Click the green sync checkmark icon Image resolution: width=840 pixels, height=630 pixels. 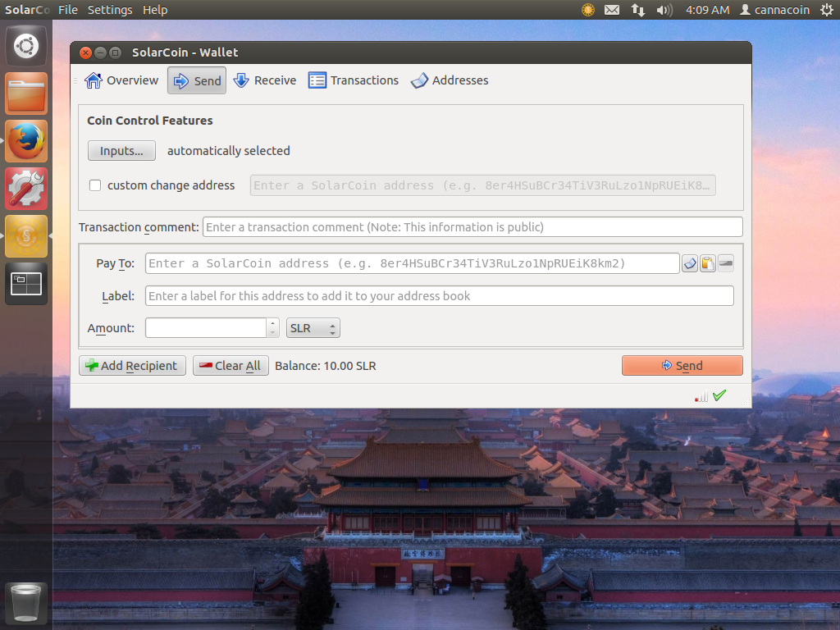[719, 395]
